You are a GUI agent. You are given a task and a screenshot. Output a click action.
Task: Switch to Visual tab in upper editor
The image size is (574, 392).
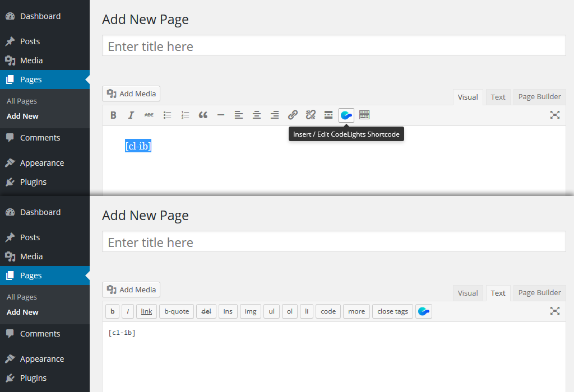point(468,97)
